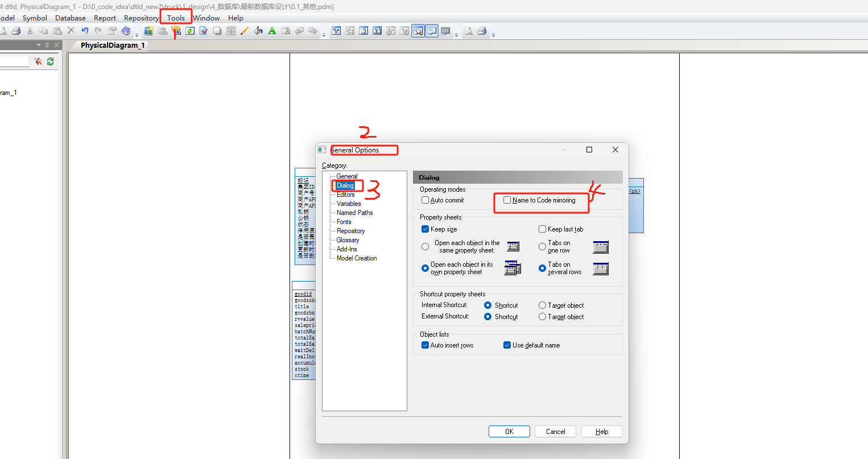The height and width of the screenshot is (459, 868).
Task: Switch to the PhysicalDiagram_1 tab
Action: point(111,45)
